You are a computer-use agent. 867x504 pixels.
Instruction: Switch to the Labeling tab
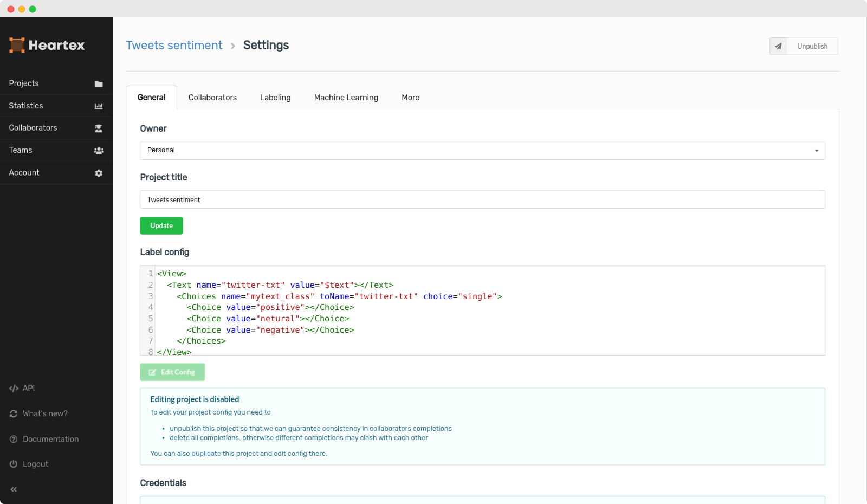tap(275, 98)
